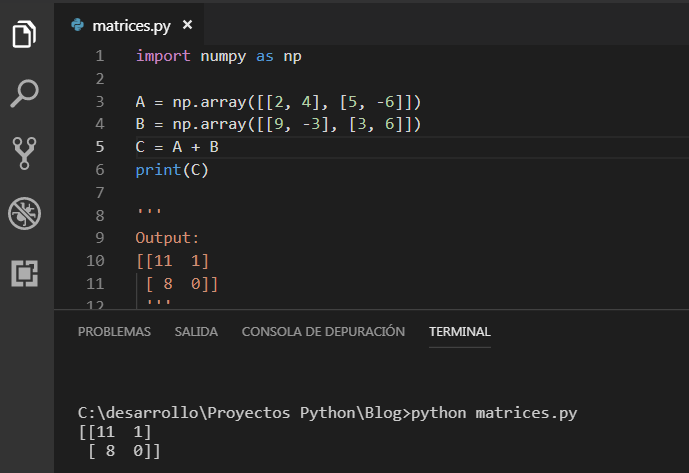Click line number 5 in gutter
The height and width of the screenshot is (473, 689).
point(100,146)
